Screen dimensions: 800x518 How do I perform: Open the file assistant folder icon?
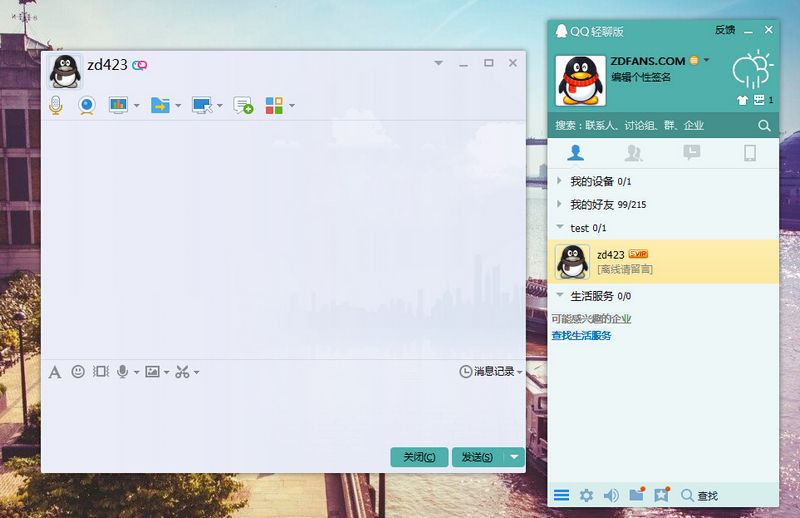(x=637, y=494)
